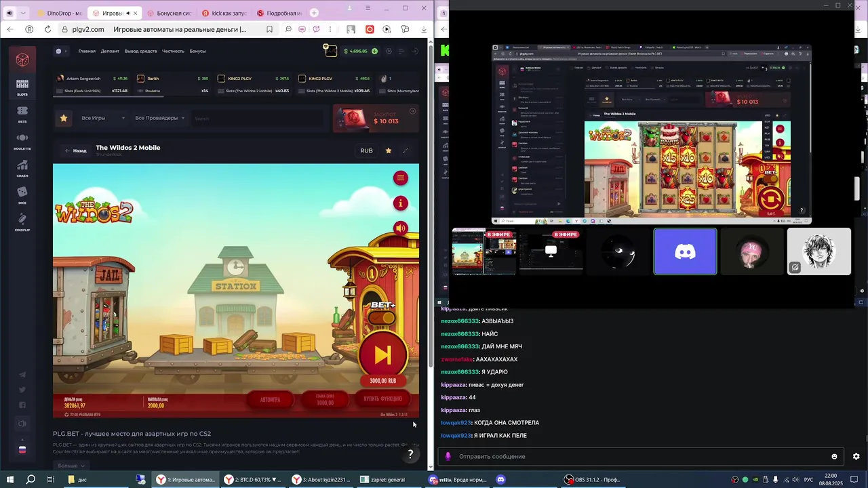868x488 pixels.
Task: Mute the slot game sound
Action: pyautogui.click(x=401, y=228)
